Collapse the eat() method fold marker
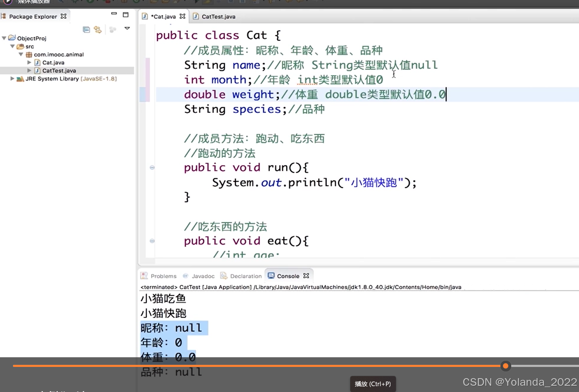Image resolution: width=579 pixels, height=392 pixels. (152, 241)
